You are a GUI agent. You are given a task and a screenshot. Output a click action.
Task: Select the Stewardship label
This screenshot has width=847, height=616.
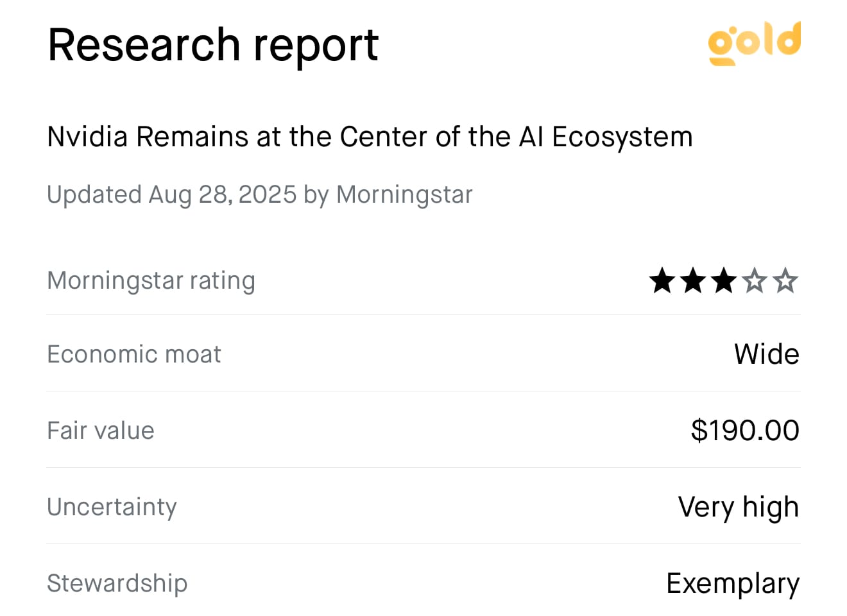click(x=117, y=583)
